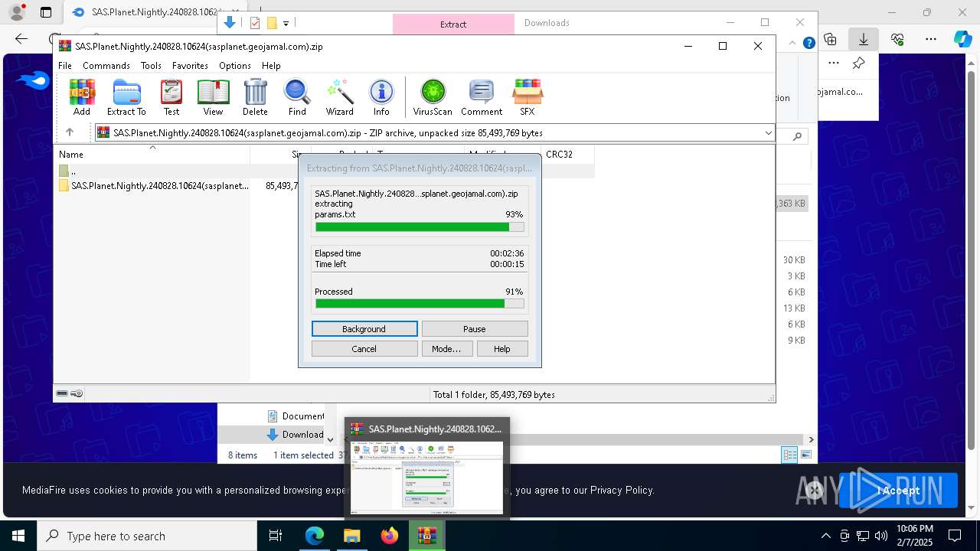The height and width of the screenshot is (551, 980).
Task: Pause the extraction
Action: coord(475,329)
